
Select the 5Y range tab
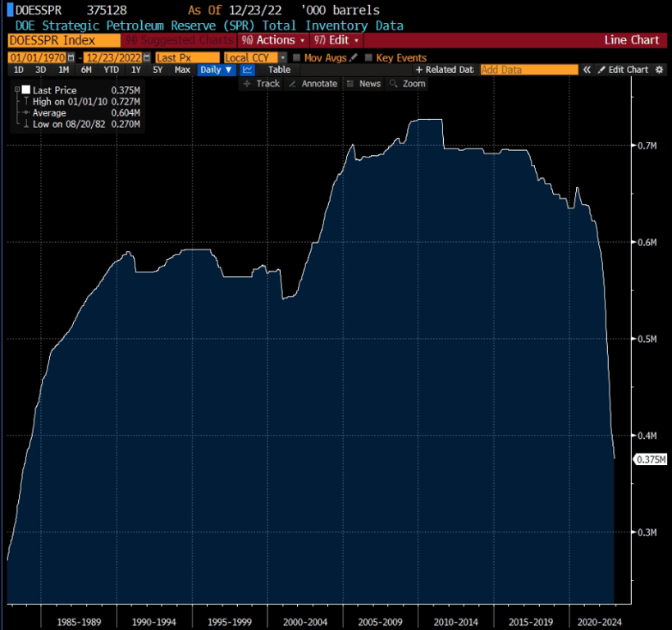click(158, 70)
